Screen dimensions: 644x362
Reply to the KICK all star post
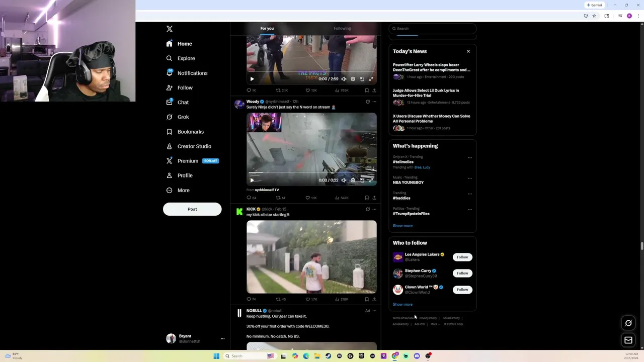coord(251,299)
